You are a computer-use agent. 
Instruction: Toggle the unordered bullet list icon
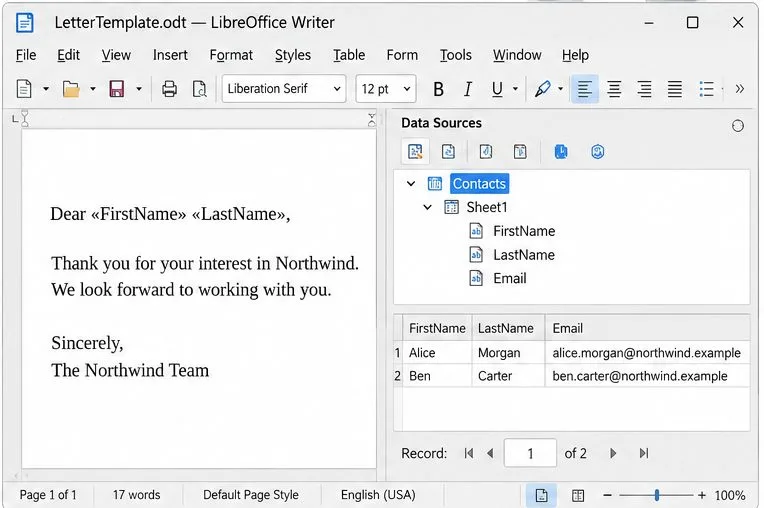[x=706, y=89]
